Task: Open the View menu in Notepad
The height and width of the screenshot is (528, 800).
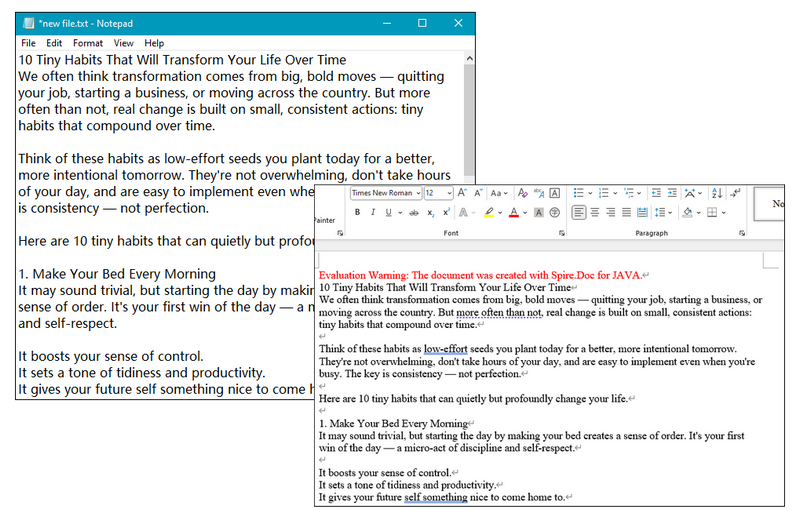Action: [x=123, y=43]
